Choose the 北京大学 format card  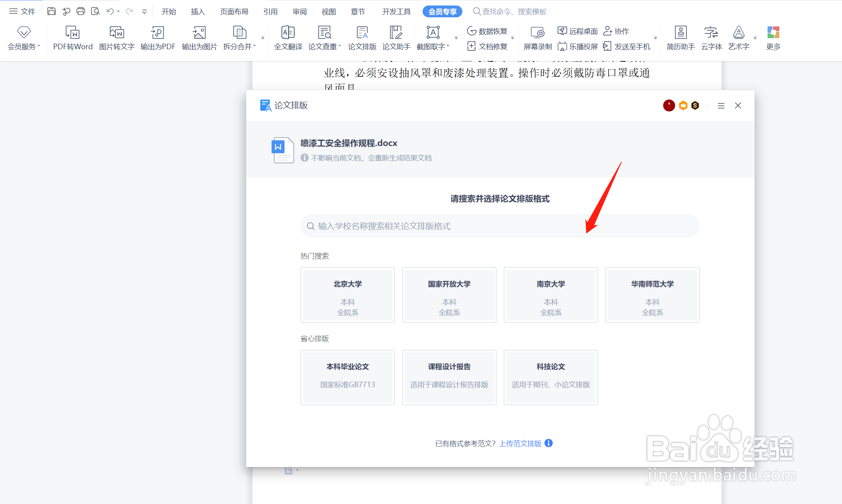[348, 295]
